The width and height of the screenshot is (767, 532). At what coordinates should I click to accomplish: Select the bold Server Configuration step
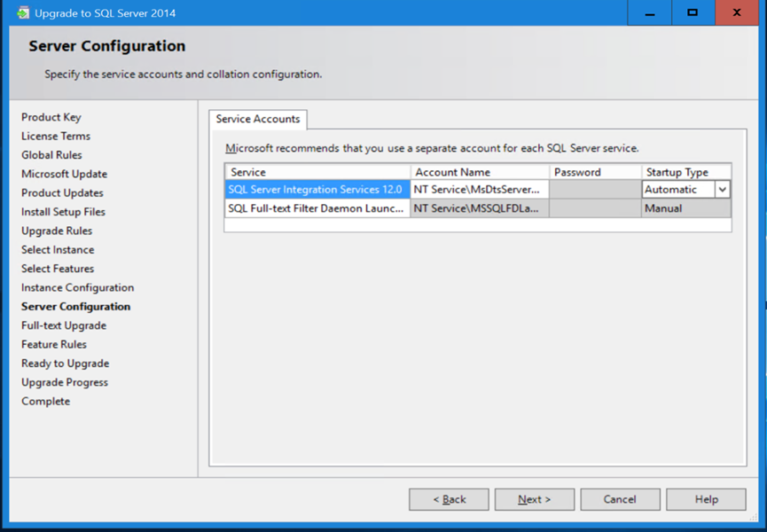76,307
